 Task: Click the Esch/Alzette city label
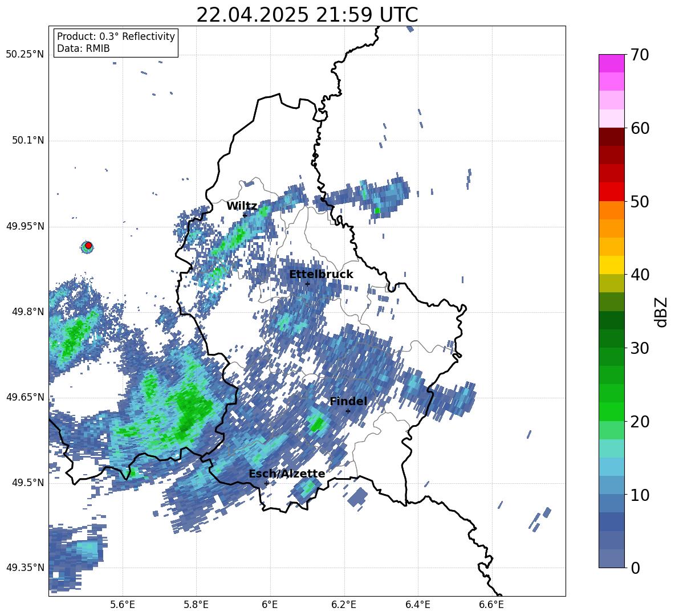[x=287, y=474]
